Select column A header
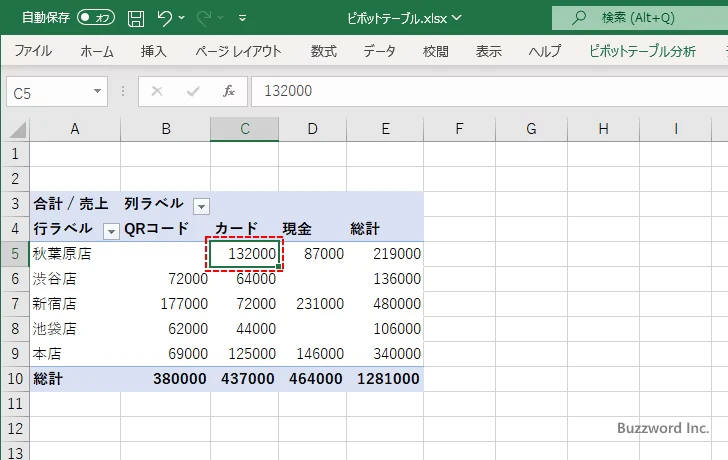The width and height of the screenshot is (728, 460). tap(75, 129)
